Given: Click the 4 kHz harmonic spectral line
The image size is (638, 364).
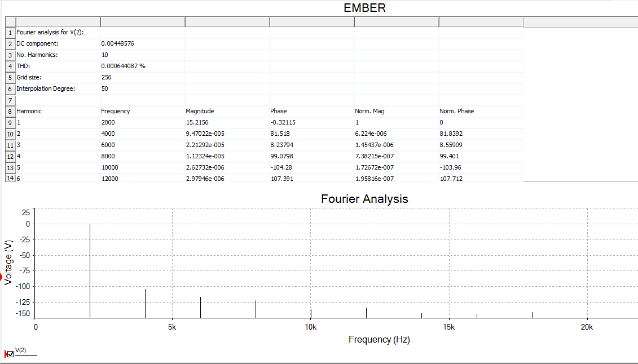Looking at the screenshot, I should (146, 304).
